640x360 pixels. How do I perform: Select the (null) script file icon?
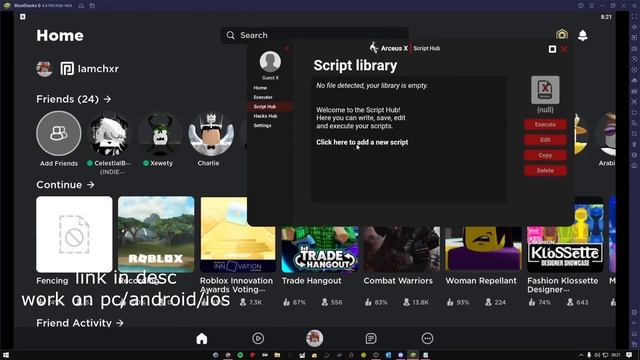pyautogui.click(x=545, y=90)
